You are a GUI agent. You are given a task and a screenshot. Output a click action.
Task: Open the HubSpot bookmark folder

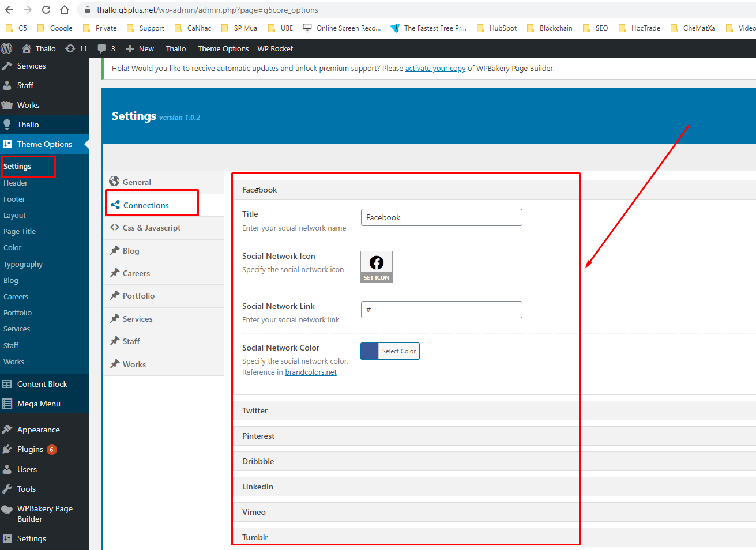coord(497,28)
